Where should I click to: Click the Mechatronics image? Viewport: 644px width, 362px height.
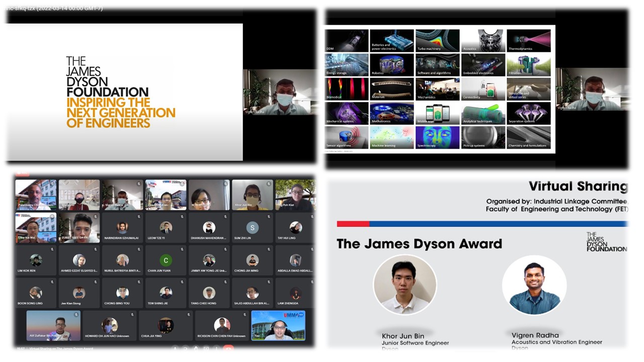coord(392,113)
